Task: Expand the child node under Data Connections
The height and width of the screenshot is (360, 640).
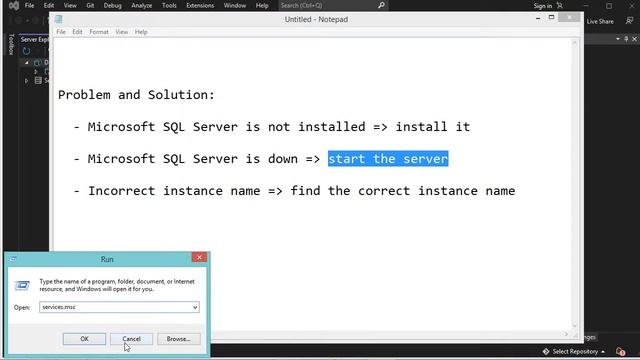Action: (x=36, y=71)
